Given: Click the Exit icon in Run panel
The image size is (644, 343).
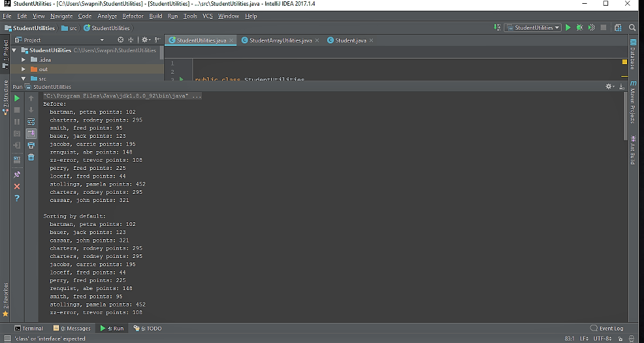Looking at the screenshot, I should 17,145.
